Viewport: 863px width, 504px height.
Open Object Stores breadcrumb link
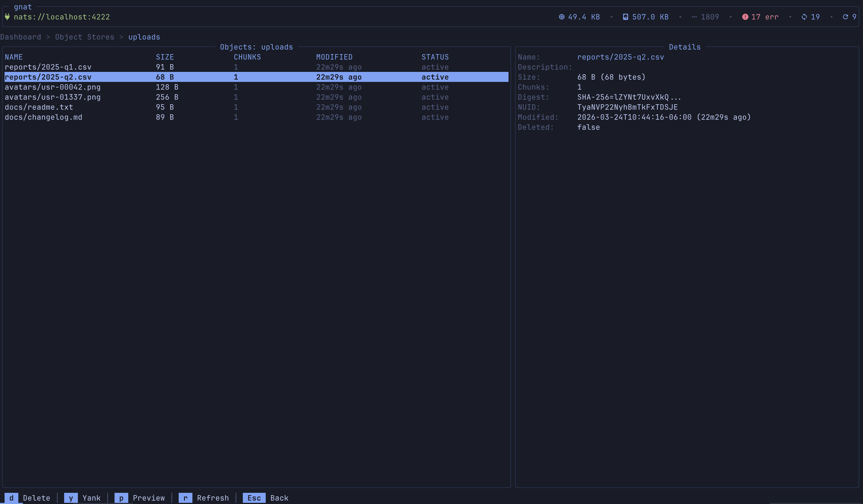coord(84,37)
